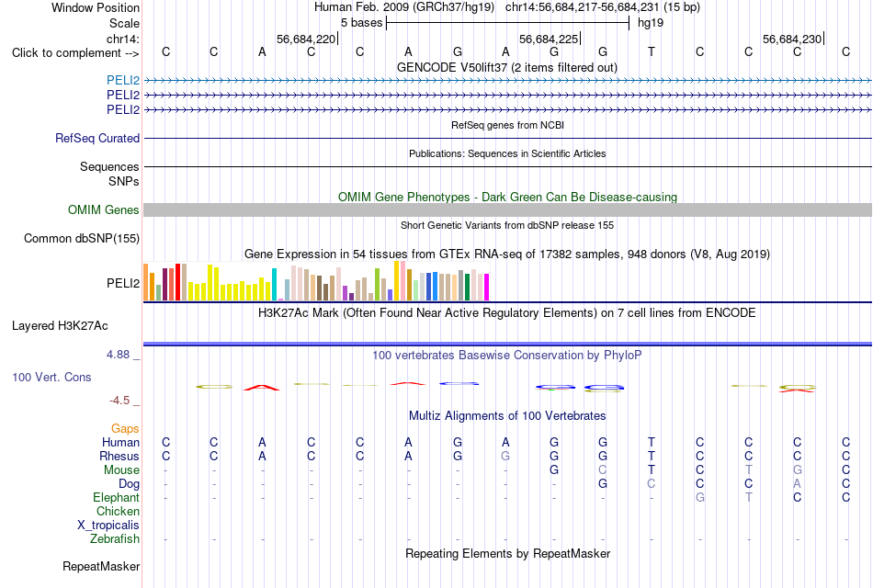Open the RefSeq Curated track label

pyautogui.click(x=97, y=138)
